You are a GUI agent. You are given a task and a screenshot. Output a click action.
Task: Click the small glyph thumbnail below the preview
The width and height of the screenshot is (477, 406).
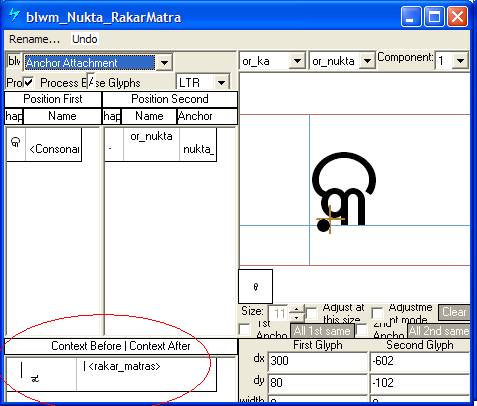(255, 287)
